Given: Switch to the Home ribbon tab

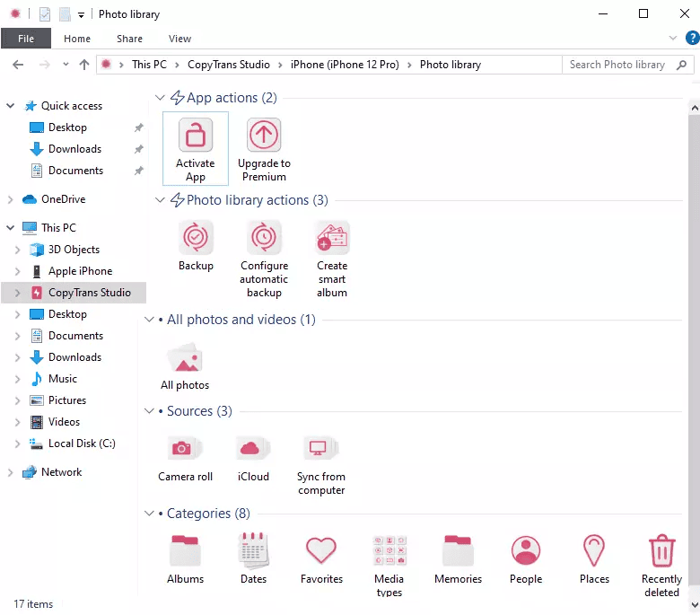Looking at the screenshot, I should 77,39.
